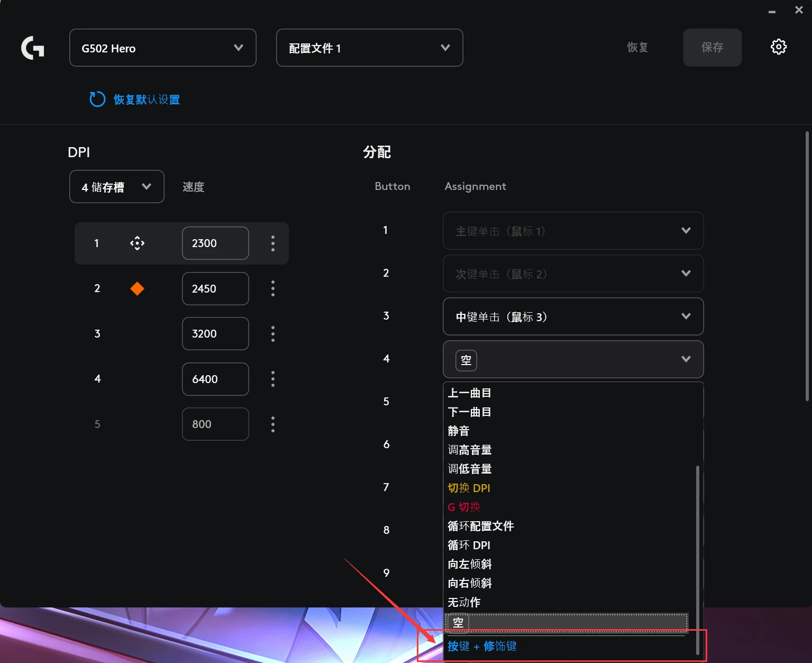Expand the 主键单击 (鼠标 1) assignment dropdown
The image size is (812, 663).
(573, 231)
